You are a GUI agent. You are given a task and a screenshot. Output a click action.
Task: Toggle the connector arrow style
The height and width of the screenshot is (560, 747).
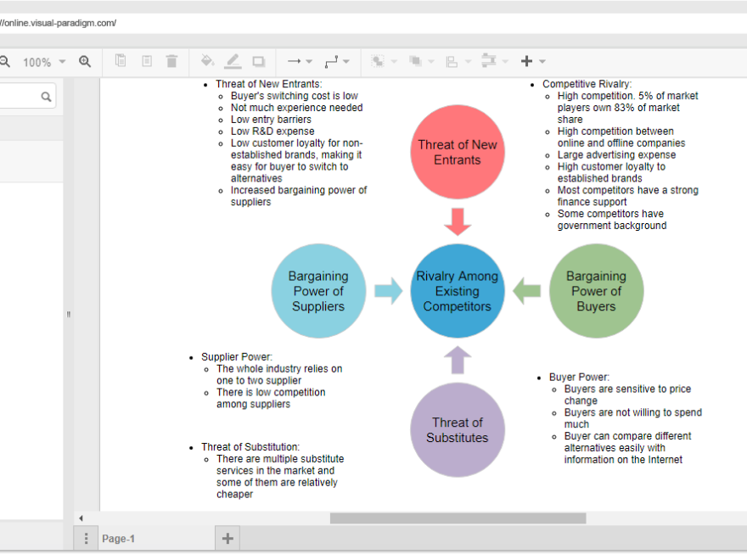(293, 61)
